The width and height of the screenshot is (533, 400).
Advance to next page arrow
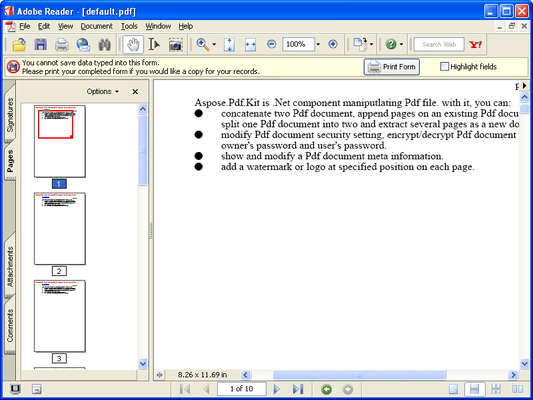click(x=276, y=389)
